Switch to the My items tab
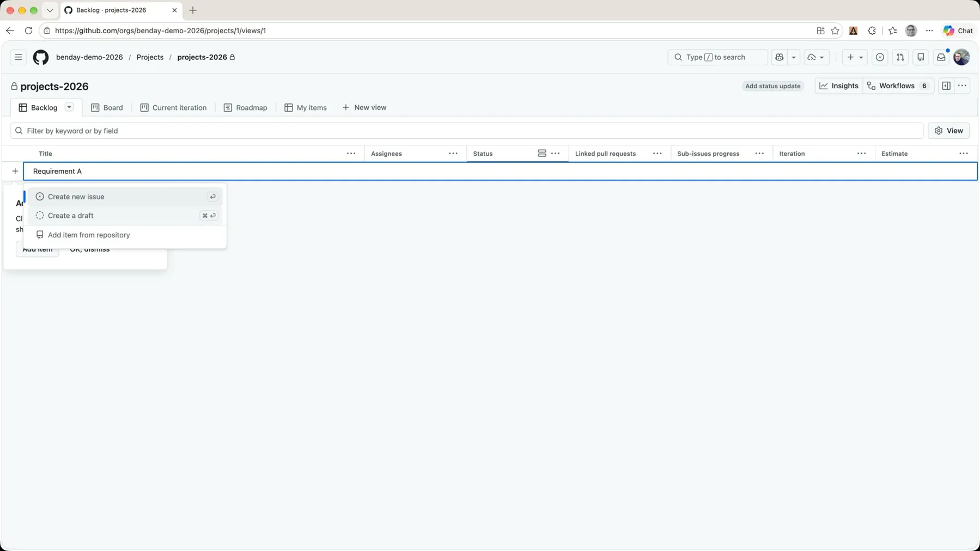Viewport: 980px width, 551px height. (306, 108)
